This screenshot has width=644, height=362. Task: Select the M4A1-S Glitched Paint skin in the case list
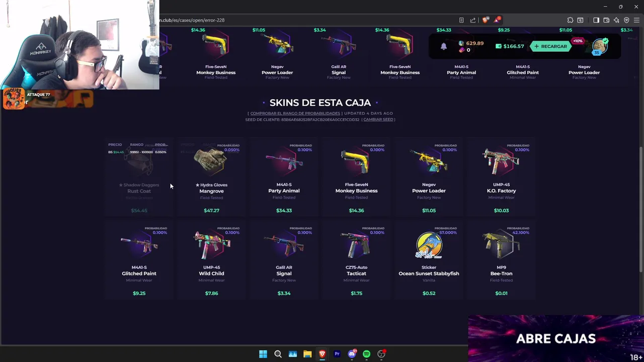tap(139, 260)
